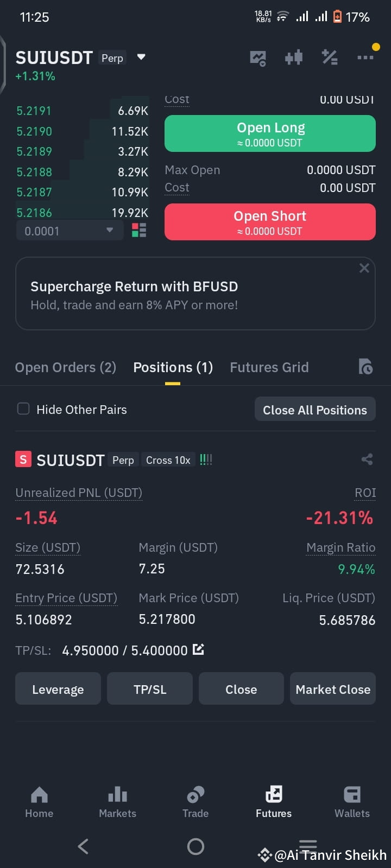Viewport: 391px width, 868px height.
Task: Open the percent calculator icon
Action: tap(330, 57)
